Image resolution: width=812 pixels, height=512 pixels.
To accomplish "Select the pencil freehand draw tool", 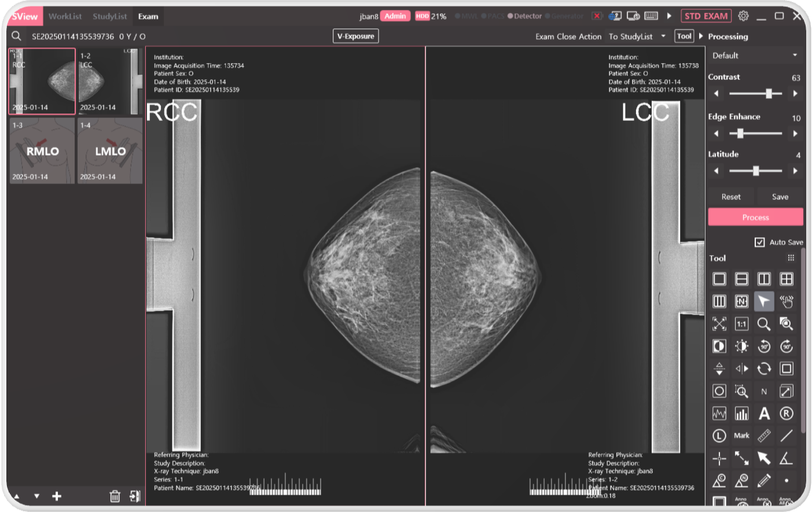I will 764,481.
